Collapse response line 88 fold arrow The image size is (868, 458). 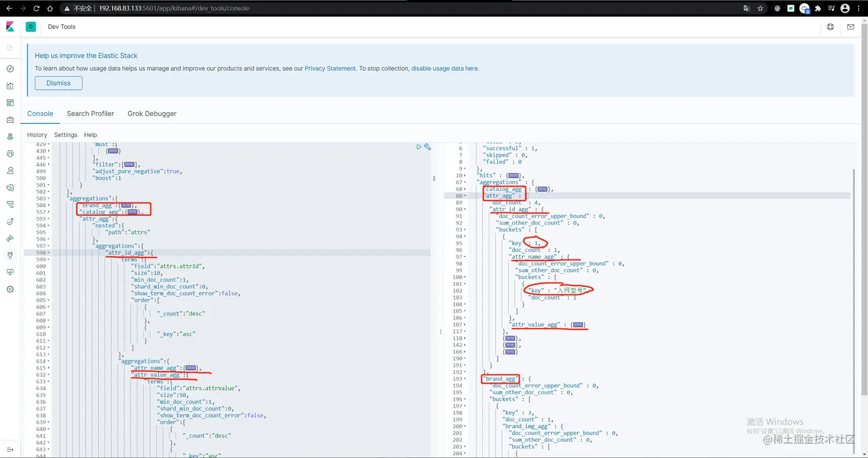point(465,196)
